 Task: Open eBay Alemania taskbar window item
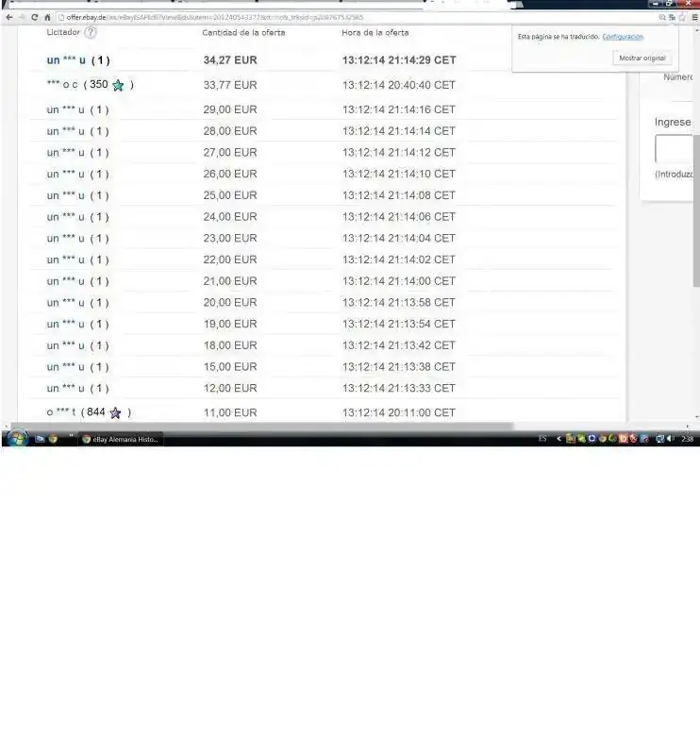click(x=120, y=439)
